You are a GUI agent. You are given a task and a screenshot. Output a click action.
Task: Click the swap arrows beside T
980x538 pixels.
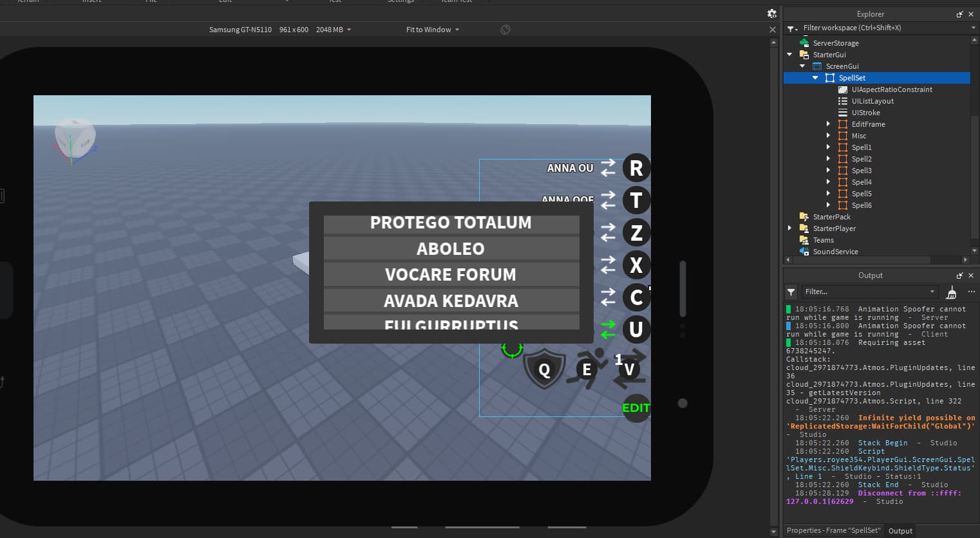pos(608,200)
